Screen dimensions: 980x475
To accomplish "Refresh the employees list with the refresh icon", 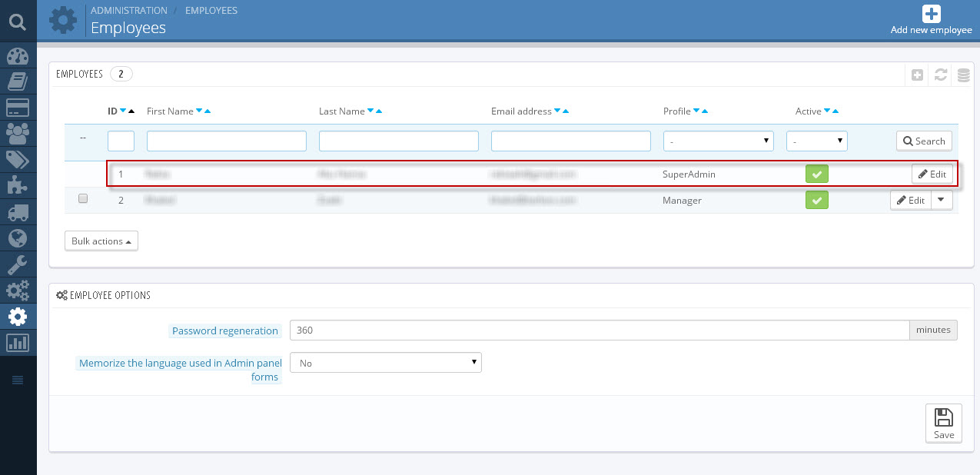I will click(940, 75).
